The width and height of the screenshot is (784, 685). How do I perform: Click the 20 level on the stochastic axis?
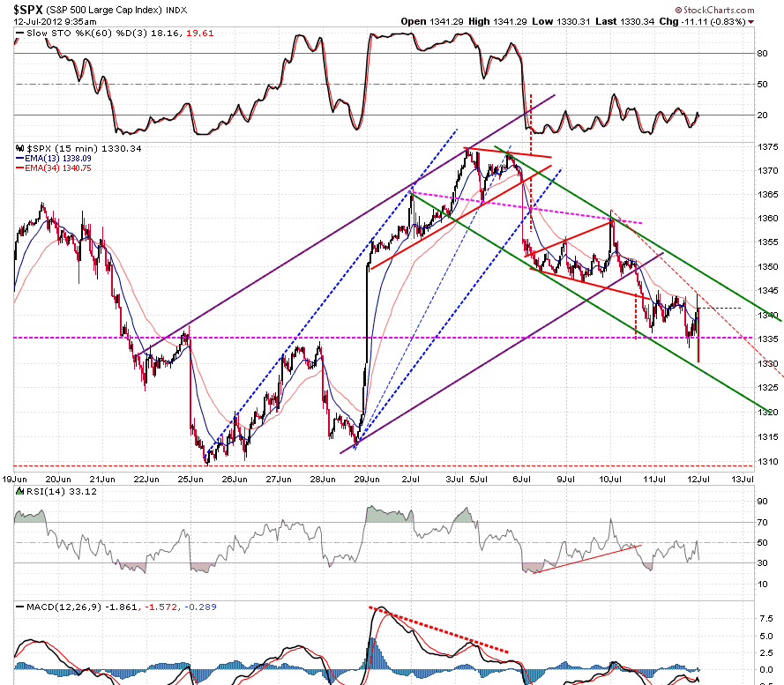click(763, 115)
